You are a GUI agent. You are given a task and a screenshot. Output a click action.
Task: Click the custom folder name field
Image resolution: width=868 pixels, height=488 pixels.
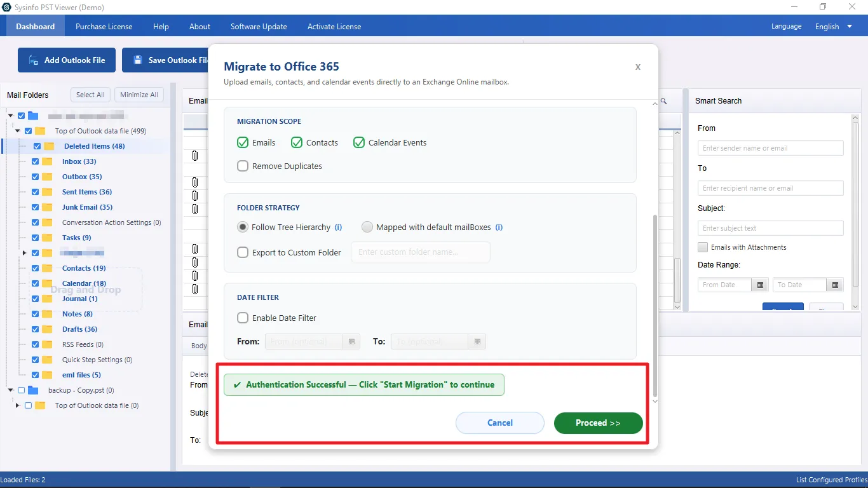421,252
